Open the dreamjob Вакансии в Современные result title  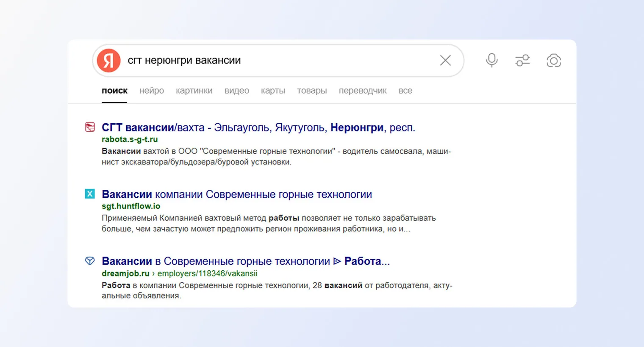[x=246, y=261]
